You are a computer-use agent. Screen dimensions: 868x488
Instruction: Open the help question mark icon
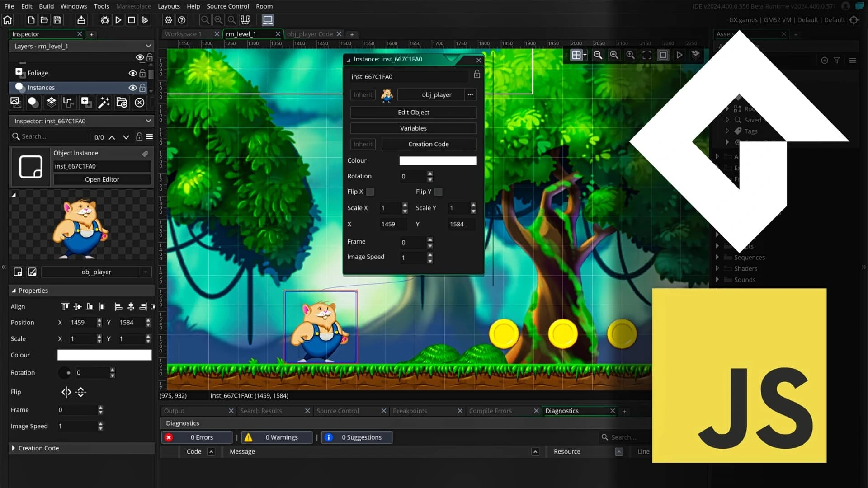coord(182,20)
